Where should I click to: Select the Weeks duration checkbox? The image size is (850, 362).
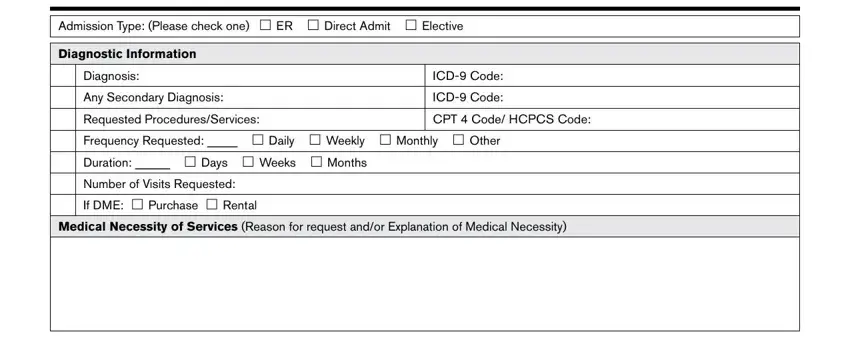tap(248, 161)
